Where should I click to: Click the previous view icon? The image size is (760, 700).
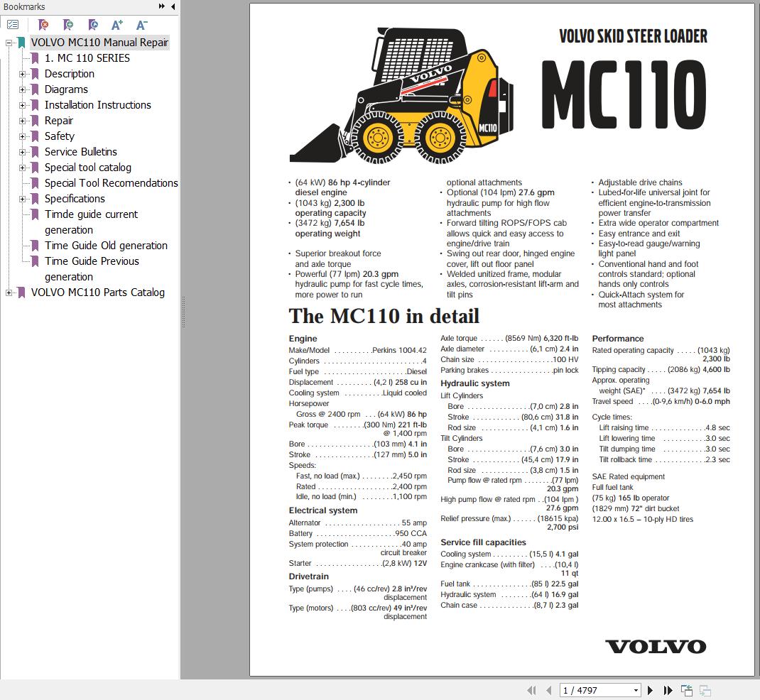click(686, 690)
